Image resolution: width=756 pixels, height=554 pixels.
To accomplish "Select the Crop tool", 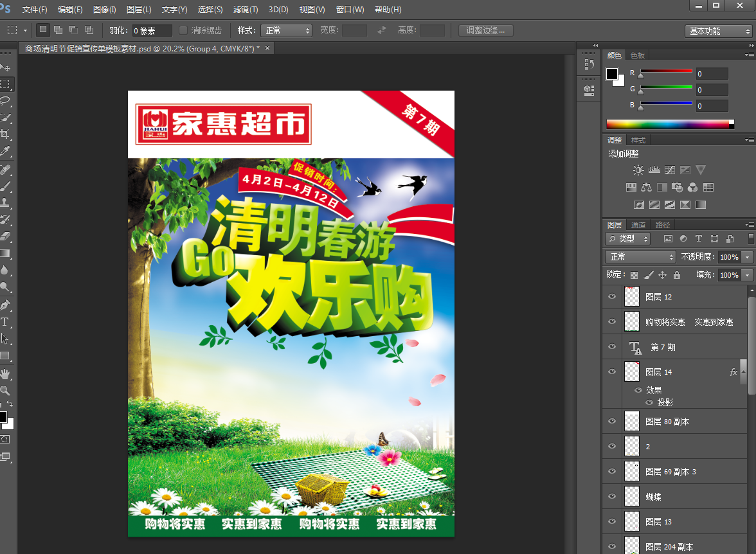I will (5, 134).
